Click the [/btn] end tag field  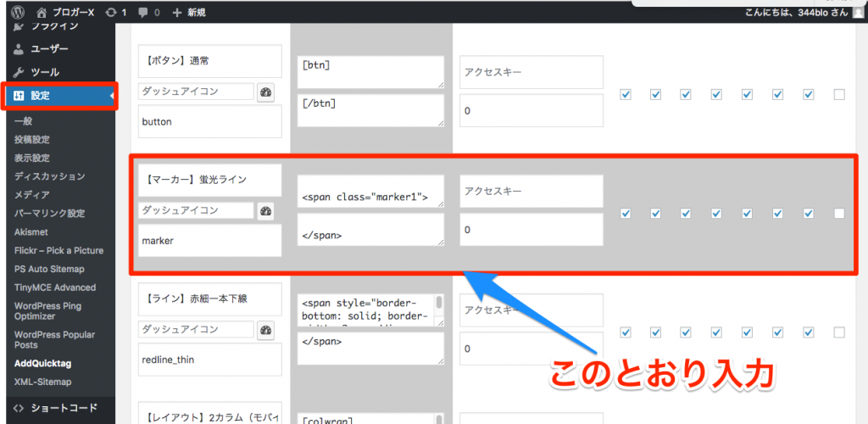click(370, 111)
